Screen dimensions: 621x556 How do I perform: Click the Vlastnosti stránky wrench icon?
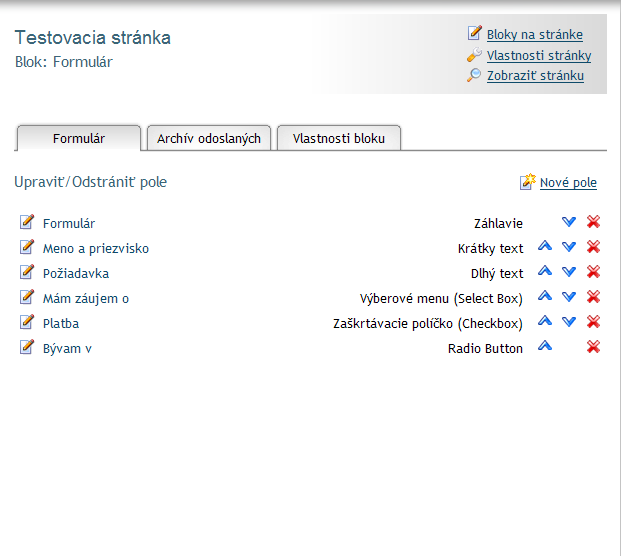click(x=474, y=55)
